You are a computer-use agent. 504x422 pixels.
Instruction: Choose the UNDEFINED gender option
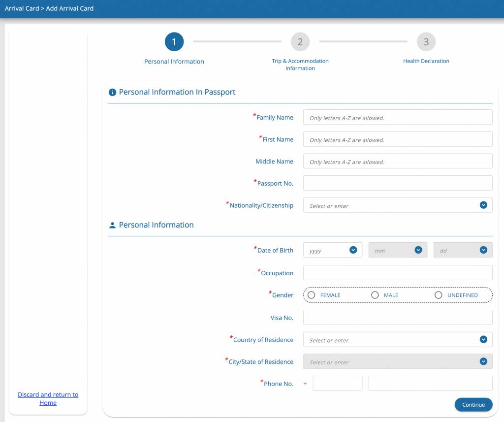click(x=439, y=295)
